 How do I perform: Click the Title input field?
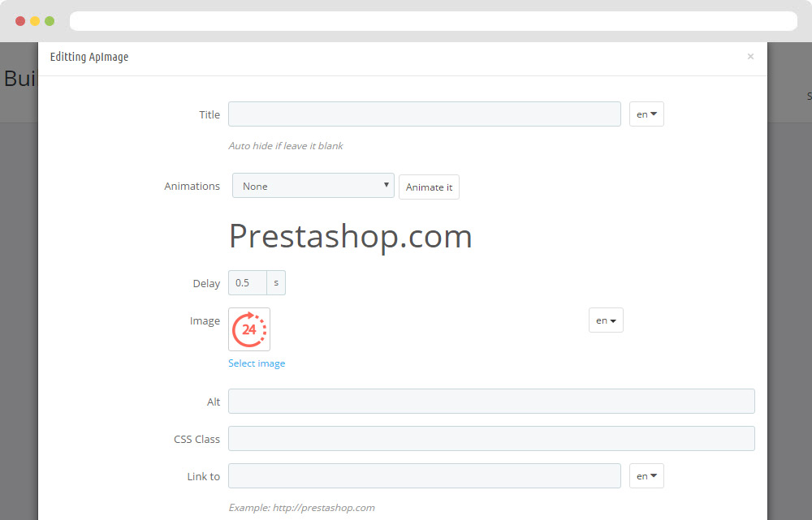tap(424, 114)
